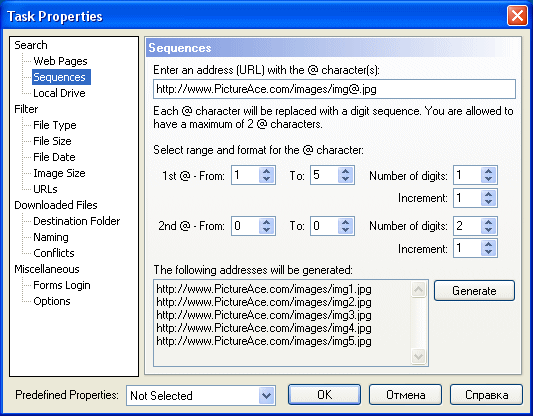Increase the 2nd @ To value
Screen dimensions: 533x416
click(x=345, y=222)
